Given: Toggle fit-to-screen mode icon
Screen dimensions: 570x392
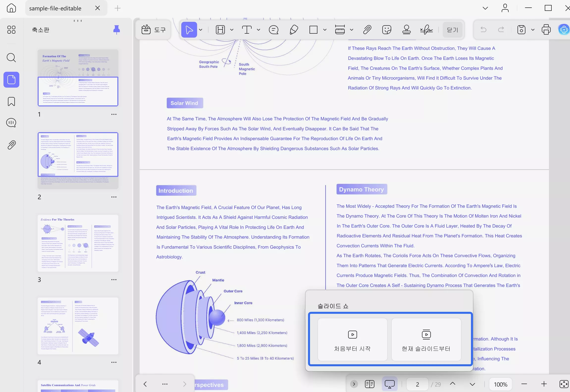Looking at the screenshot, I should pyautogui.click(x=564, y=384).
